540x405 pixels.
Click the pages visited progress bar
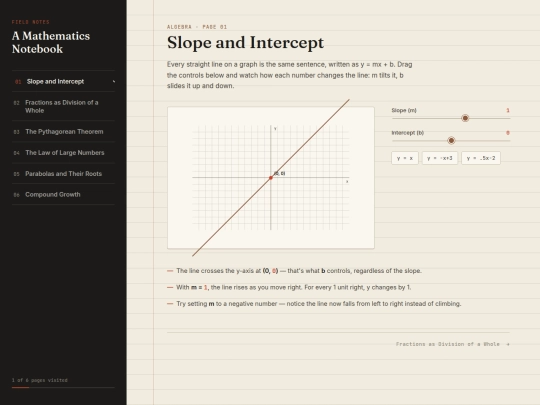(63, 387)
